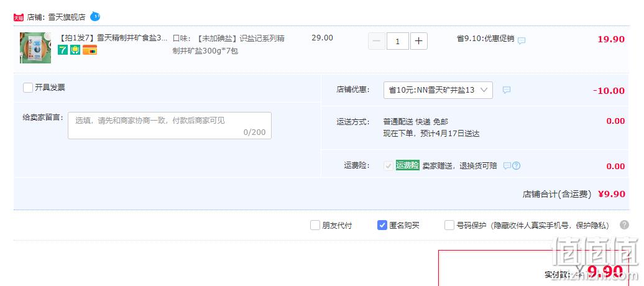644x286 pixels.
Task: Click the green shield guarantee badge
Action: tap(75, 50)
